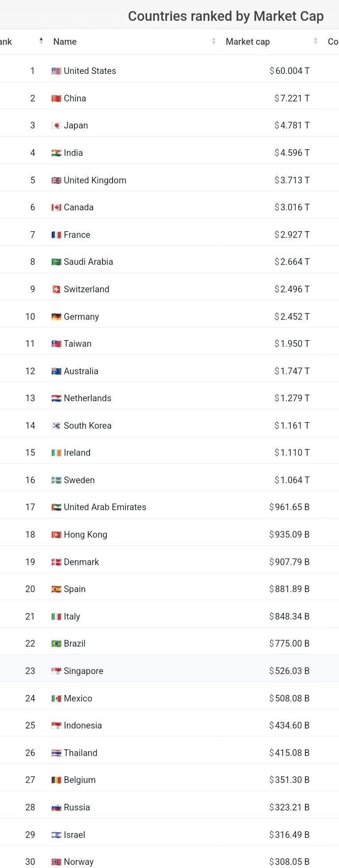Click the United States flag icon
The width and height of the screenshot is (339, 868).
[x=56, y=71]
